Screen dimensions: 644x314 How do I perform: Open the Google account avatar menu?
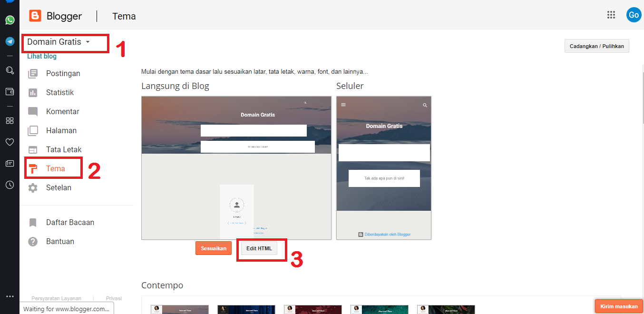[634, 15]
